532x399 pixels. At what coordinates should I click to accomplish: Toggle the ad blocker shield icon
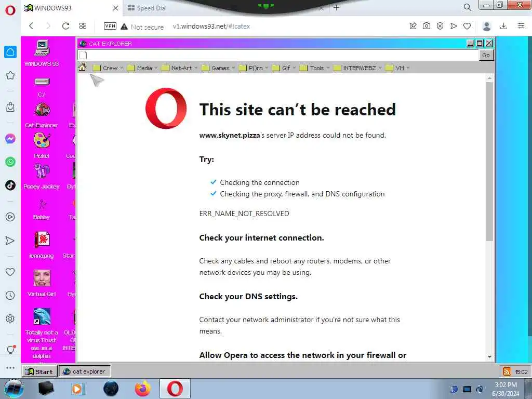(x=440, y=26)
